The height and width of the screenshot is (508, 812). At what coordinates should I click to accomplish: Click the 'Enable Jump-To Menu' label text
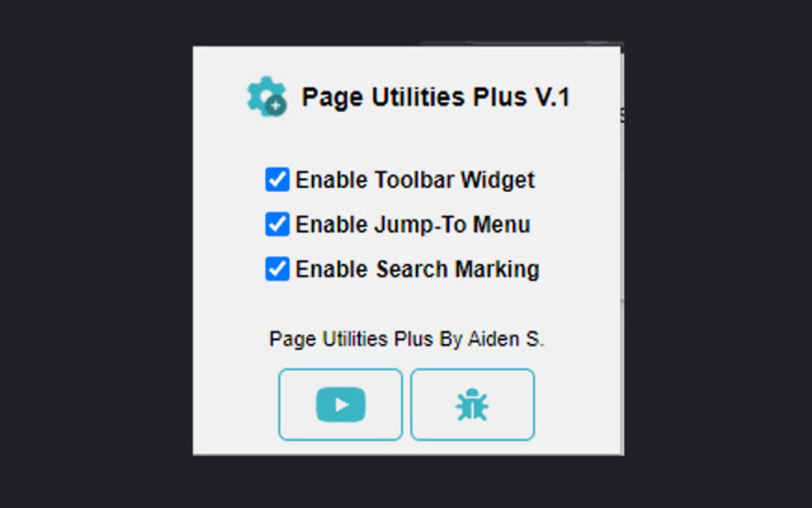click(412, 225)
